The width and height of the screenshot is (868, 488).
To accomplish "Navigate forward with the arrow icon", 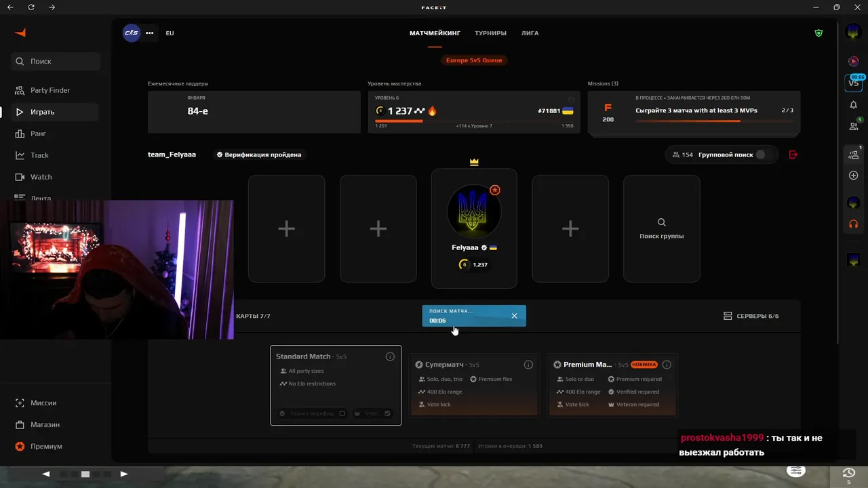I will coord(52,7).
